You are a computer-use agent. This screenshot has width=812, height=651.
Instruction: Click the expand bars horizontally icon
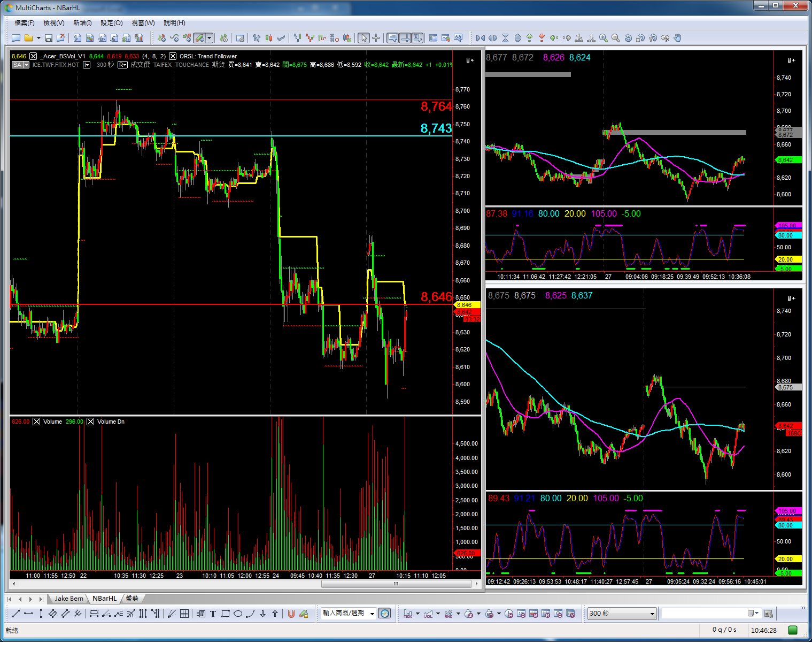(493, 38)
